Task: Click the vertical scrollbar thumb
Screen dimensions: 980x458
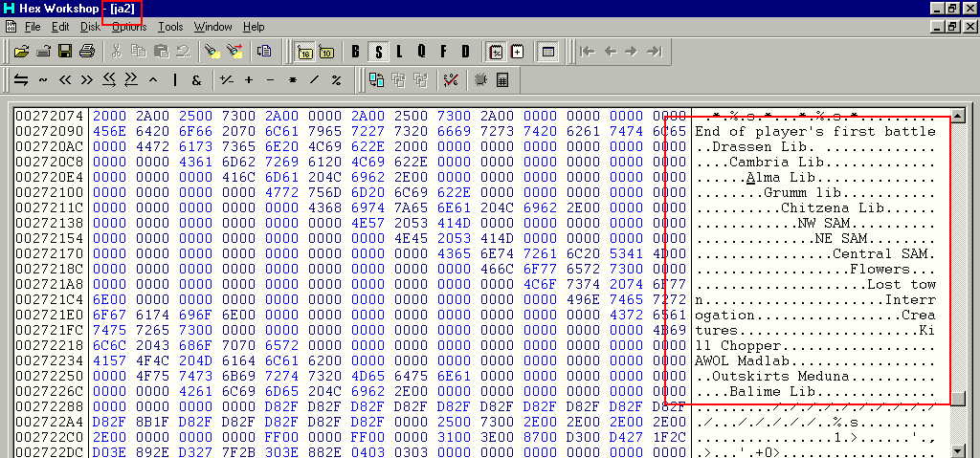Action: (x=956, y=398)
